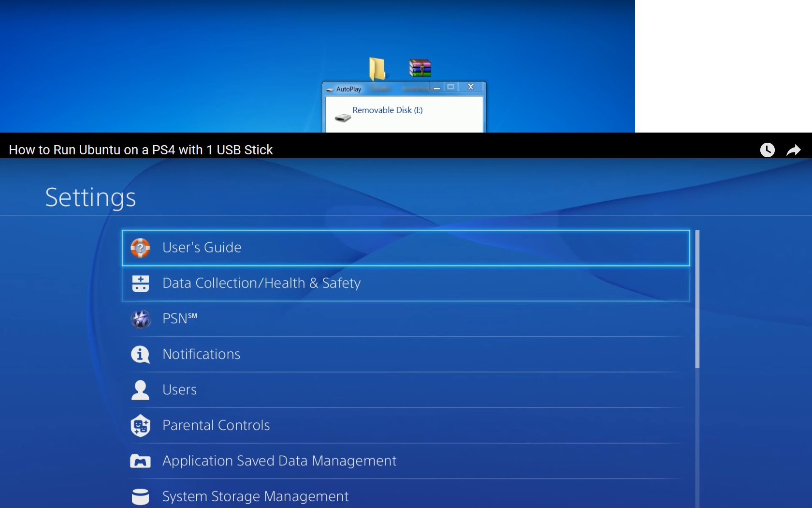Close the AutoPlay window
The image size is (812, 508).
coord(471,87)
